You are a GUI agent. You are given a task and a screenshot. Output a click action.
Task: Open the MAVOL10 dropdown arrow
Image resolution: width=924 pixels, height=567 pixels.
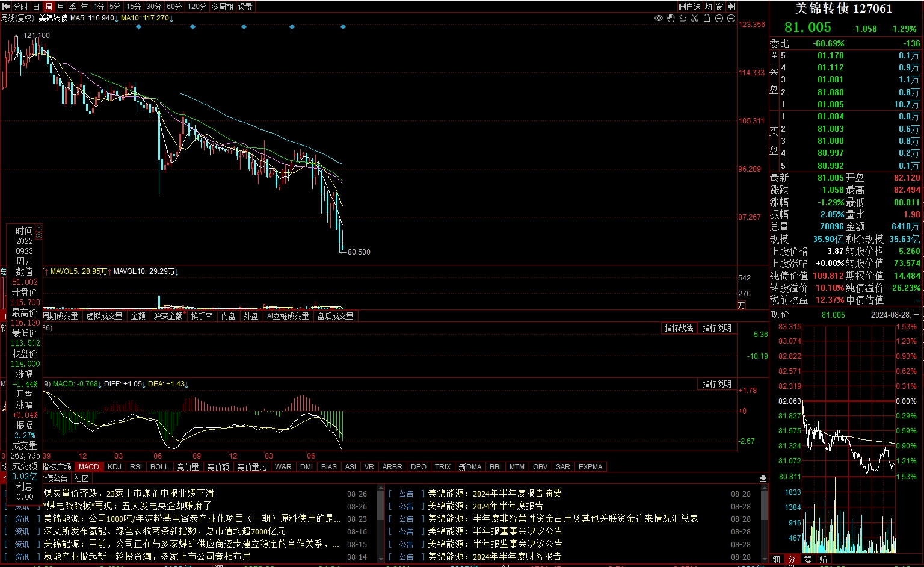tap(177, 272)
